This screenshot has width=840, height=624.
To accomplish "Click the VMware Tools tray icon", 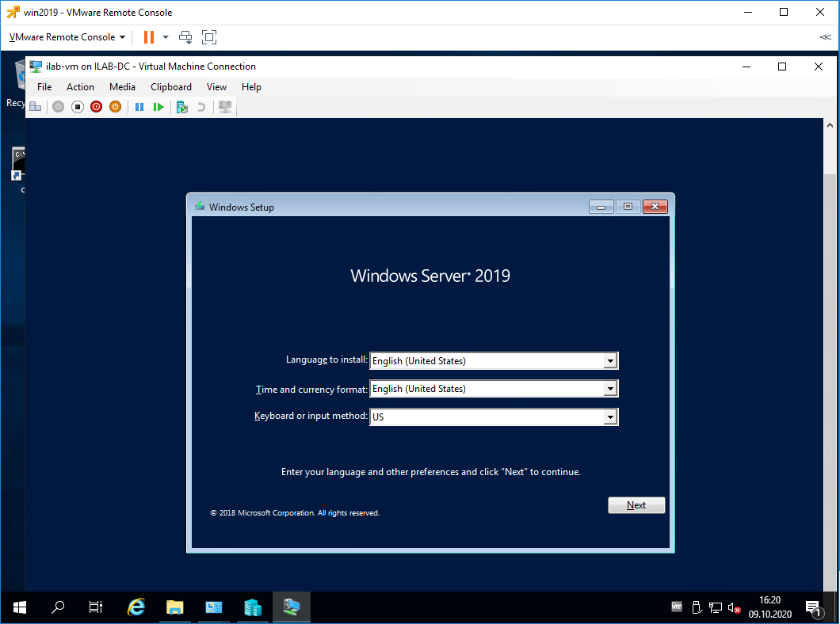I will pyautogui.click(x=677, y=607).
